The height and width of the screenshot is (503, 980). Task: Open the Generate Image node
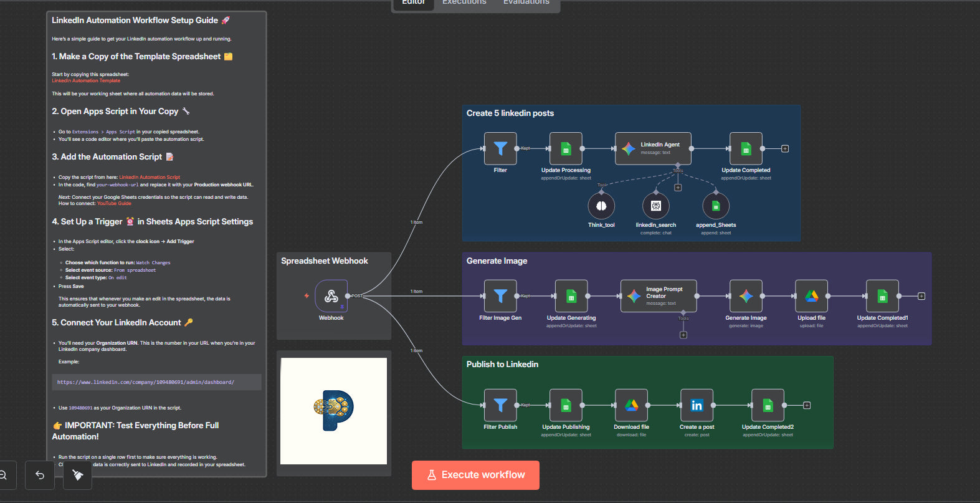pyautogui.click(x=746, y=296)
